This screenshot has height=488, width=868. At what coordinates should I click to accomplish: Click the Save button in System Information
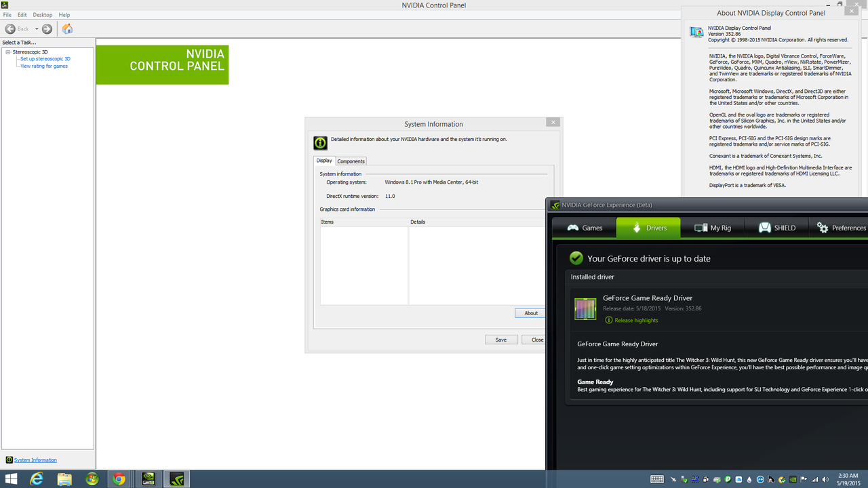tap(501, 340)
